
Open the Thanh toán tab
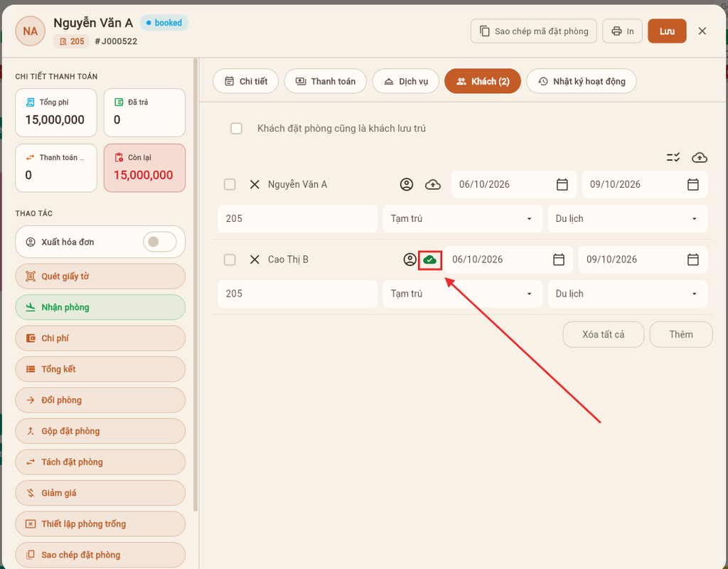[x=326, y=81]
